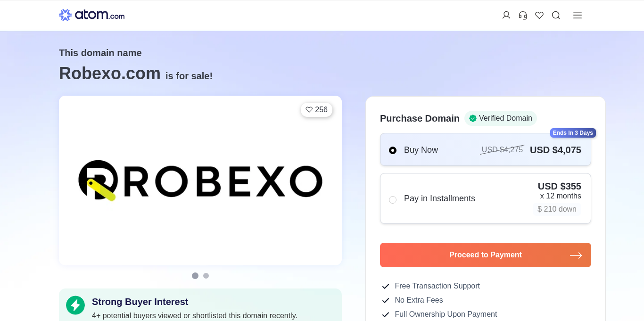The height and width of the screenshot is (321, 644).
Task: Click the arrow on Proceed to Payment
Action: (576, 255)
